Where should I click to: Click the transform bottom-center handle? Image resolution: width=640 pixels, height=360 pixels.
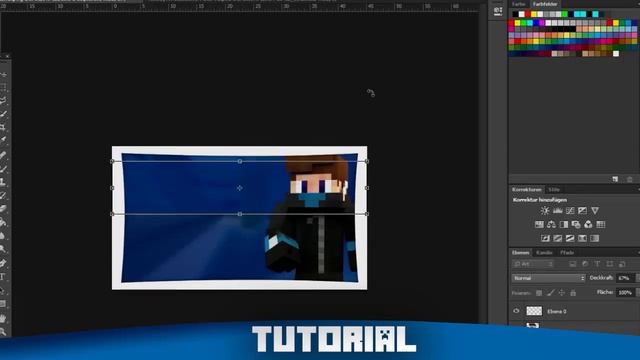point(240,214)
